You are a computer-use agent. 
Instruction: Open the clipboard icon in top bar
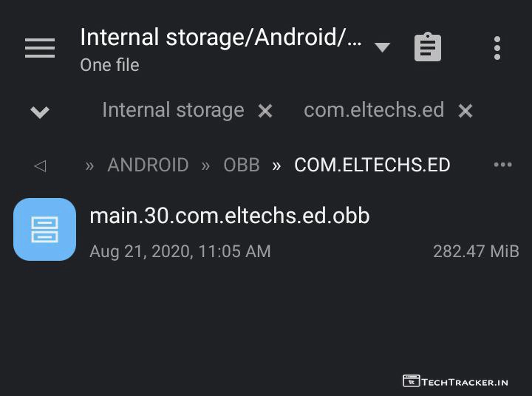(427, 48)
